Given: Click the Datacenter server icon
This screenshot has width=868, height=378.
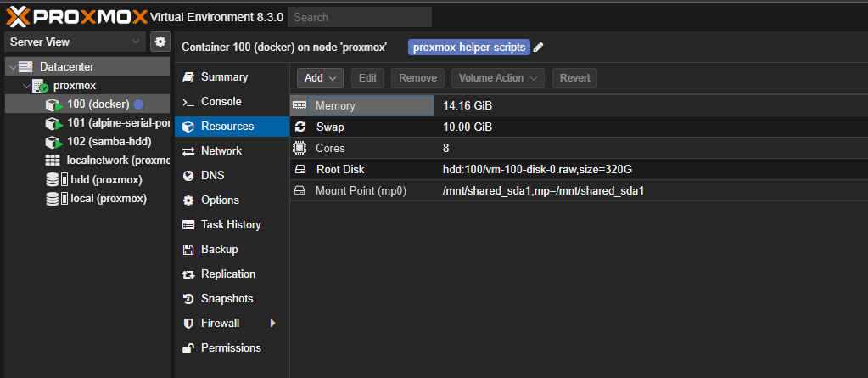Looking at the screenshot, I should tap(25, 66).
